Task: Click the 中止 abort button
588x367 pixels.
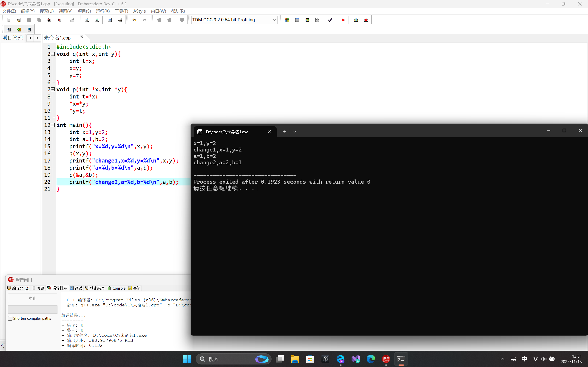Action: (x=33, y=298)
